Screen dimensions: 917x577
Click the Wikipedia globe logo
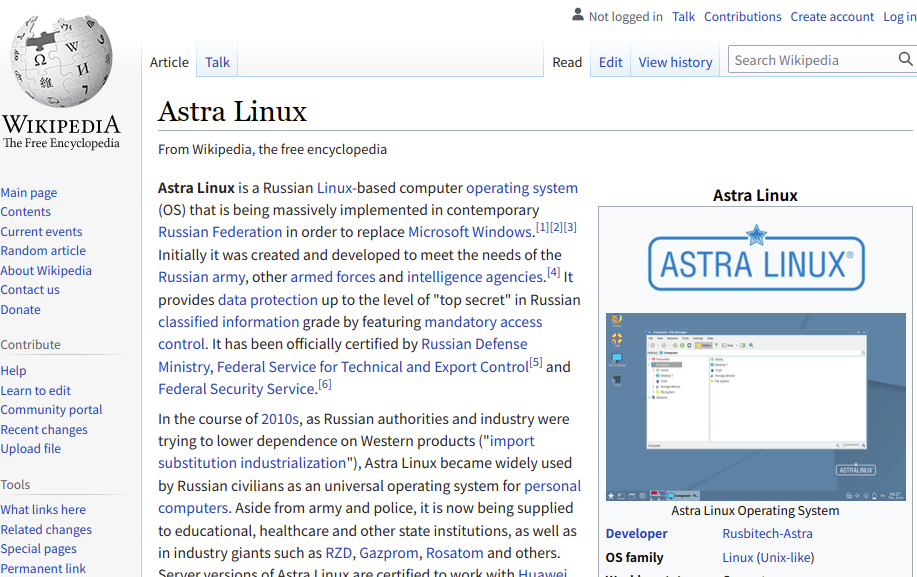61,61
